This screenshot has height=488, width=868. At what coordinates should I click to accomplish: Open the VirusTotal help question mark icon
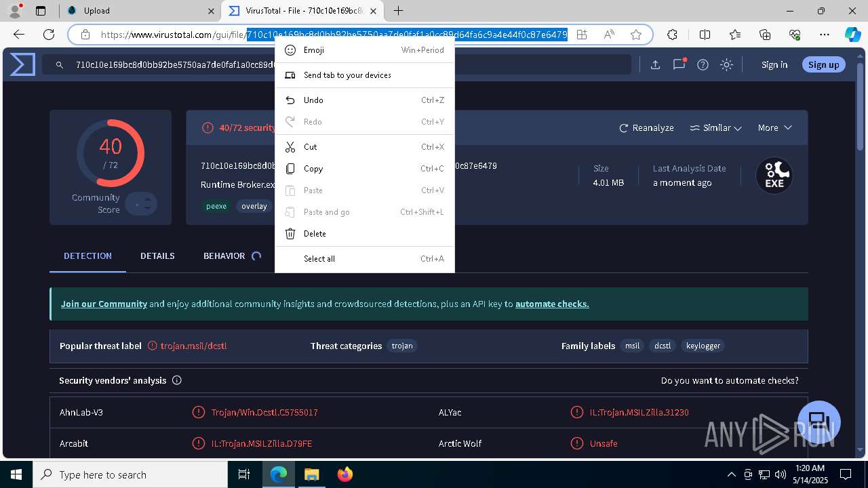(703, 65)
